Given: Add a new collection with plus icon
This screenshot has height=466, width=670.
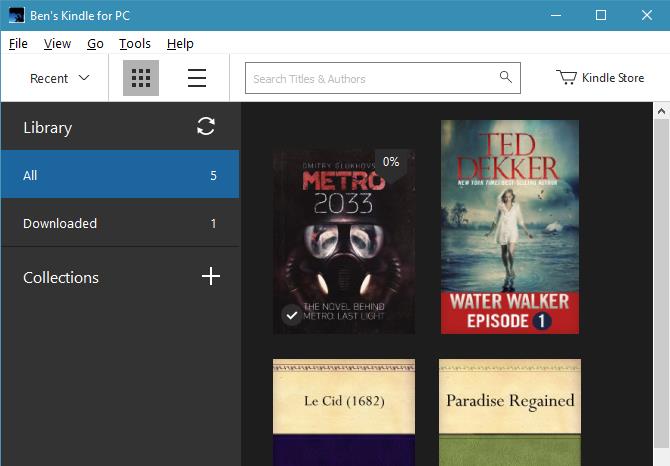Looking at the screenshot, I should tap(211, 276).
